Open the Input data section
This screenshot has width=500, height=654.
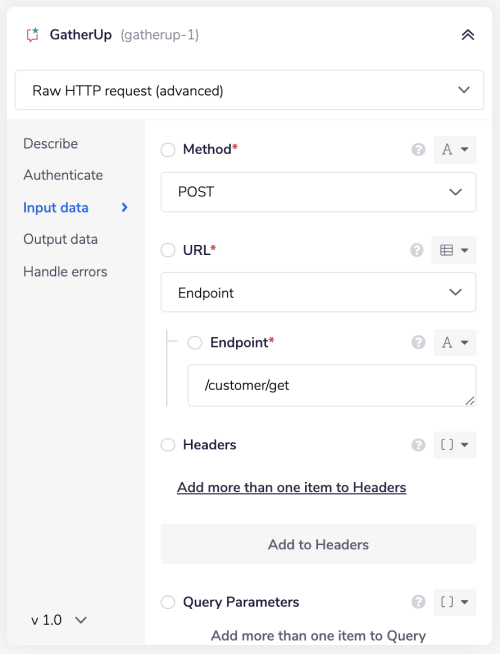click(x=56, y=208)
